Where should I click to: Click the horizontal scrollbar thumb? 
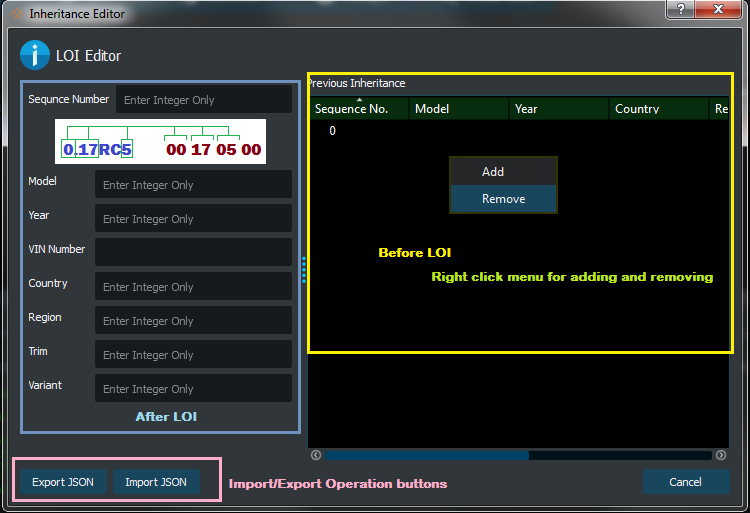click(427, 455)
